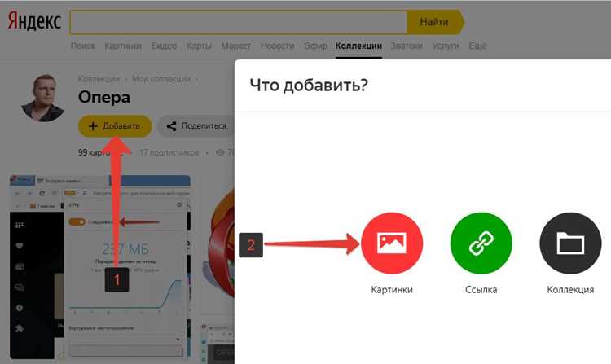Choose the dark Коллекция folder icon
The width and height of the screenshot is (611, 364).
point(570,243)
